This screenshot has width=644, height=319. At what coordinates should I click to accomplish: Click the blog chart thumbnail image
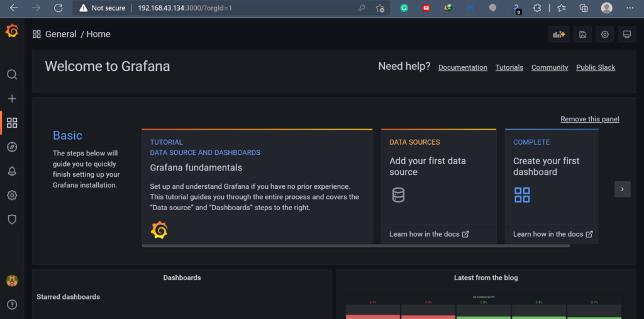(484, 306)
